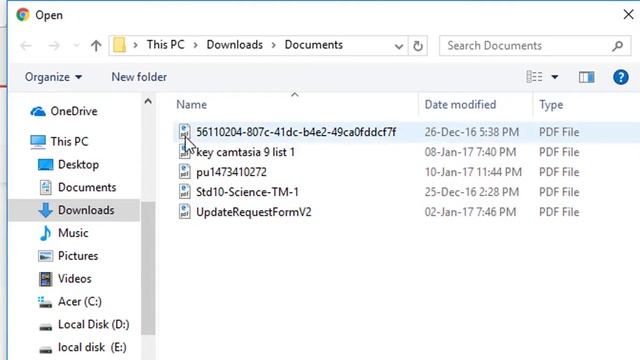
Task: Open local disk (E:) drive
Action: 92,347
